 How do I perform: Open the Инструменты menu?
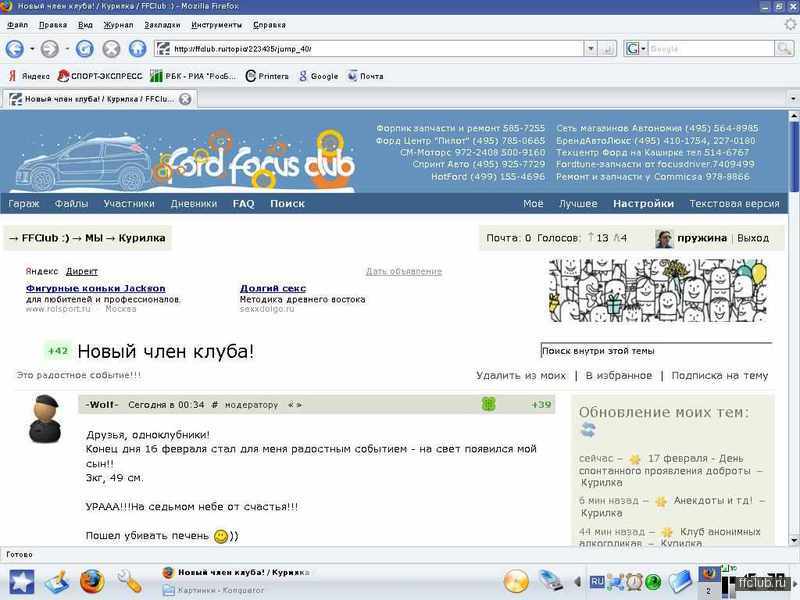click(x=216, y=24)
